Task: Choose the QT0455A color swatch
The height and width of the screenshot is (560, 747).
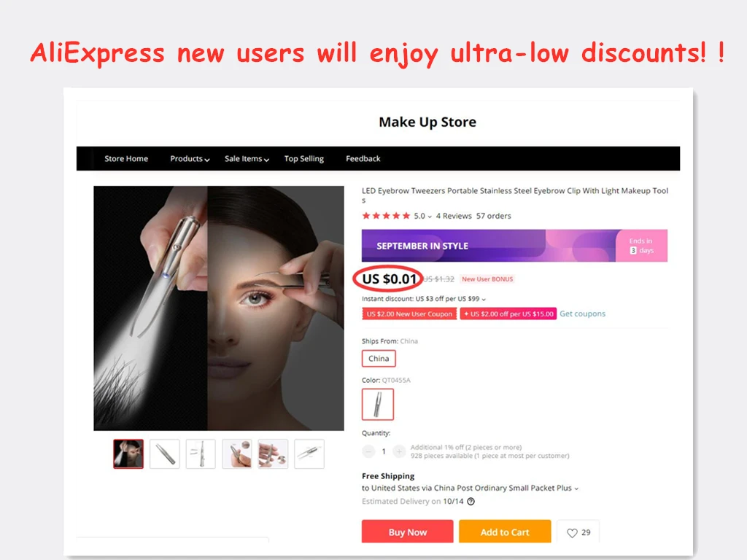Action: point(378,404)
